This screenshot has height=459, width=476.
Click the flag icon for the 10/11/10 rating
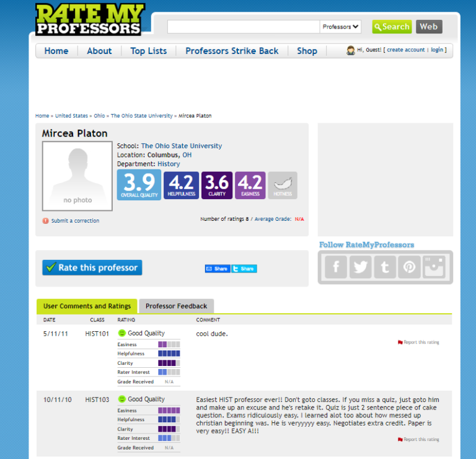point(400,440)
